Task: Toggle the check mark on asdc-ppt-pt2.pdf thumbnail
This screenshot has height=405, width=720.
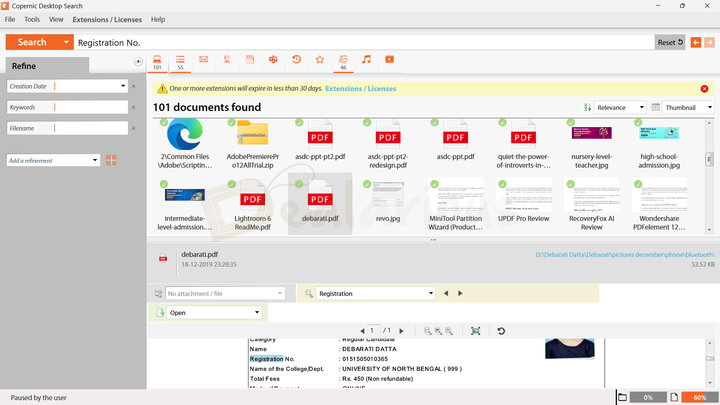Action: click(x=299, y=122)
